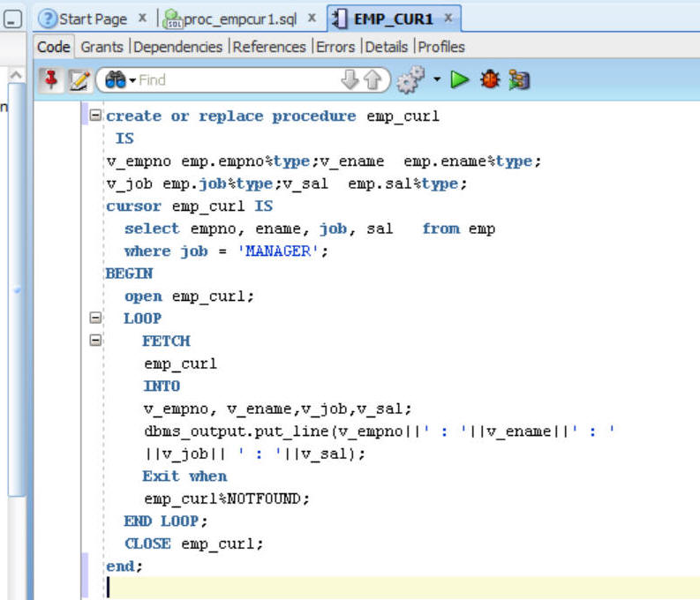This screenshot has height=600, width=700.
Task: Click the find next down arrow
Action: (x=350, y=80)
